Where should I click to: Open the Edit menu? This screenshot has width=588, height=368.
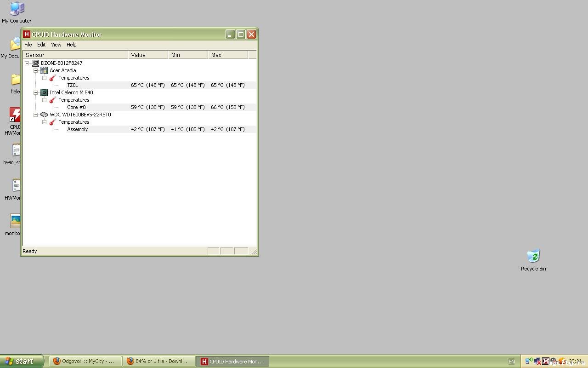click(x=41, y=45)
